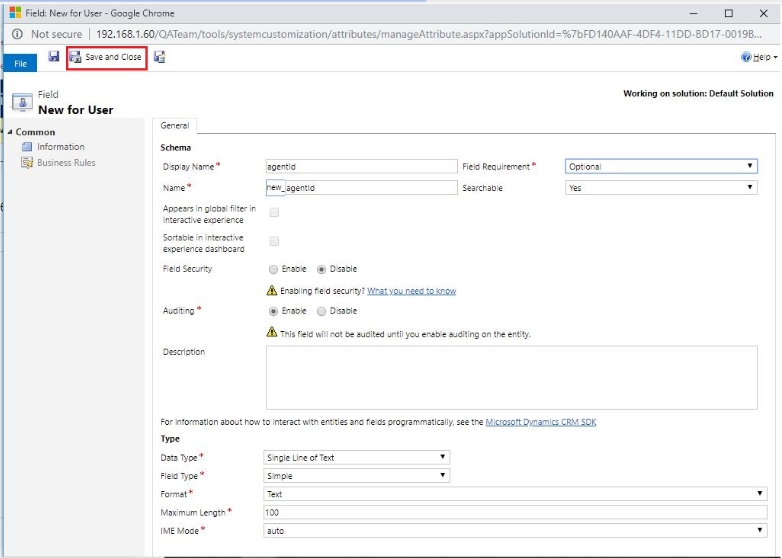Viewport: 782px width, 558px height.
Task: Check the Sortable in interactive experience checkbox
Action: (274, 241)
